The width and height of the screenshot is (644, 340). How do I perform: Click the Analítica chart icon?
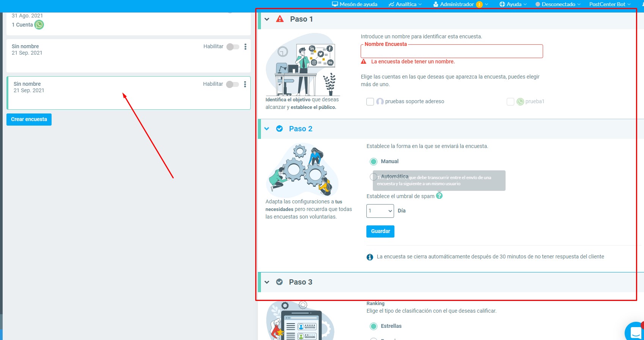tap(391, 4)
